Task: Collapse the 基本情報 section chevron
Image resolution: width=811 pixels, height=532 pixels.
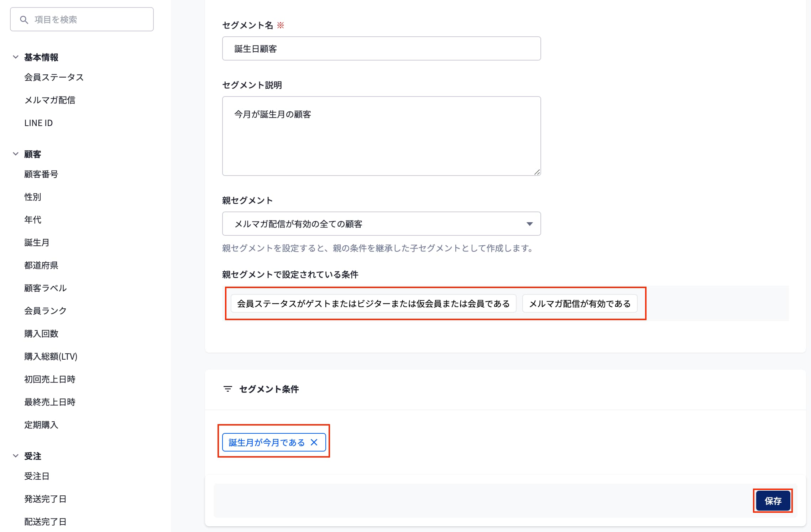Action: 15,56
